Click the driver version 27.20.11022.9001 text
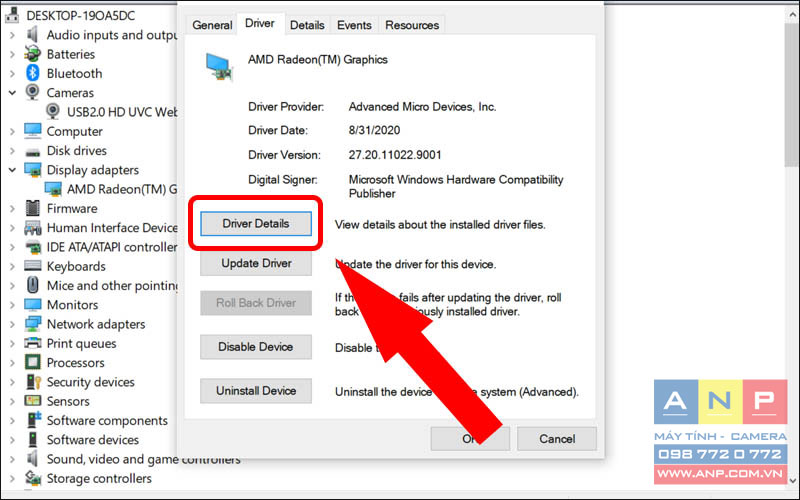This screenshot has width=800, height=500. pos(395,155)
